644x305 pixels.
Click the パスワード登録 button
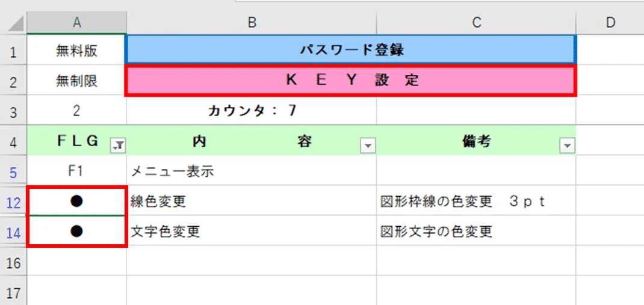pyautogui.click(x=351, y=50)
